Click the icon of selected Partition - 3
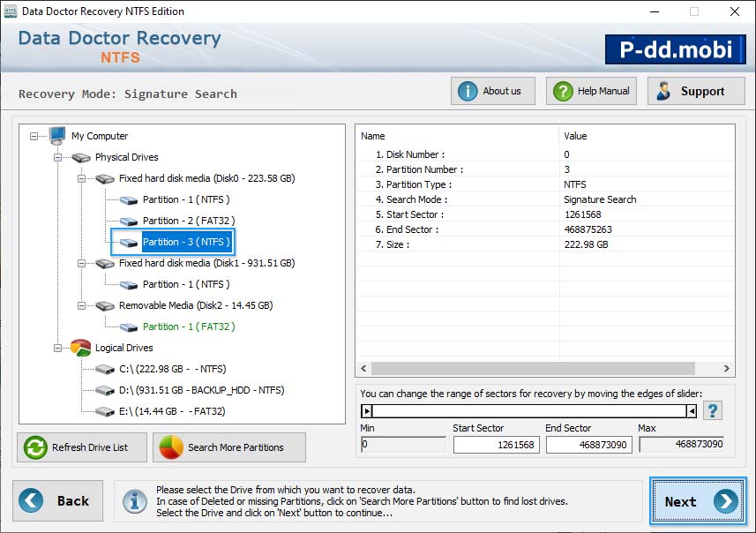 tap(129, 243)
